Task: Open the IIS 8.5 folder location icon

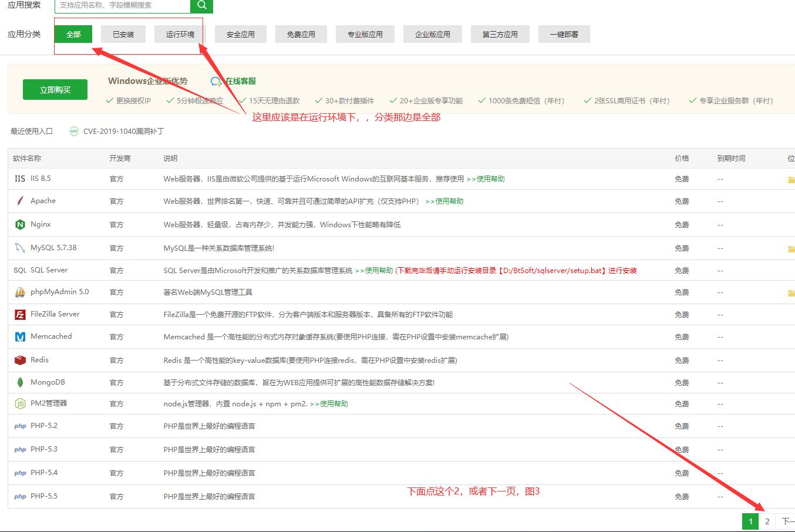Action: click(x=791, y=180)
